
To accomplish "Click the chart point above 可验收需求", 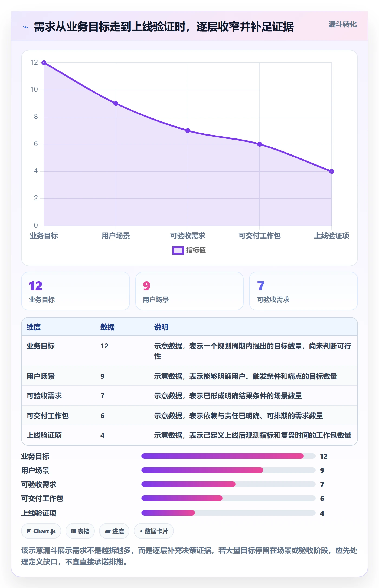I will (x=188, y=131).
